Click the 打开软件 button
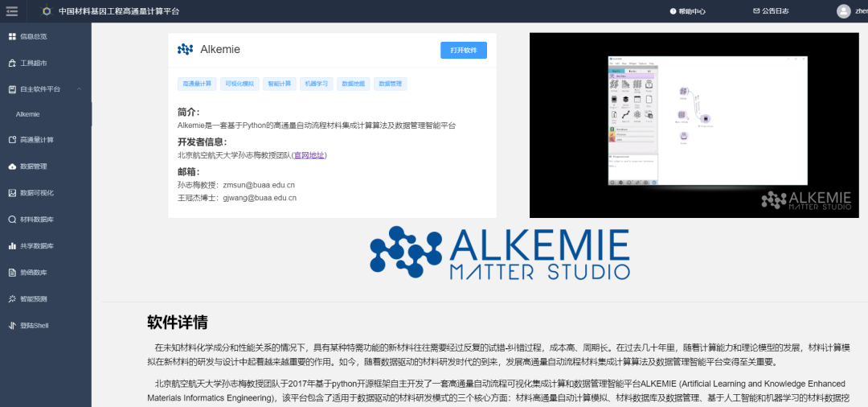This screenshot has height=407, width=868. (x=463, y=50)
